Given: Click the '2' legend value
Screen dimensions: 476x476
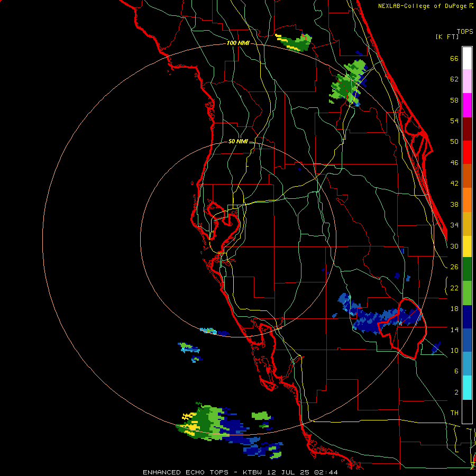Looking at the screenshot, I should tap(456, 392).
